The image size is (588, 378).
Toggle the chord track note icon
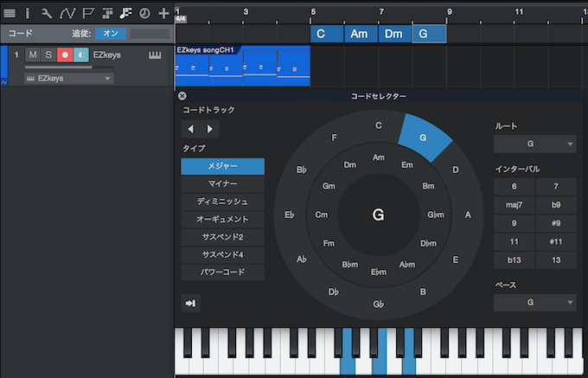coord(125,14)
